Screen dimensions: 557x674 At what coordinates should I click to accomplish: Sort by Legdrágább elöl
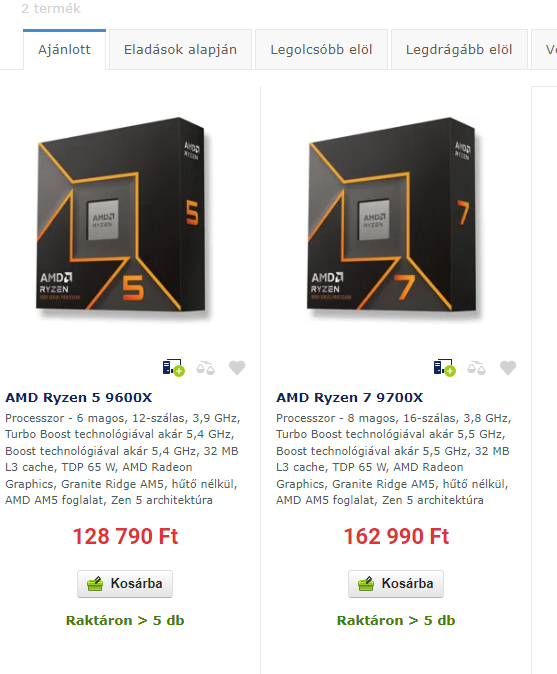tap(459, 49)
